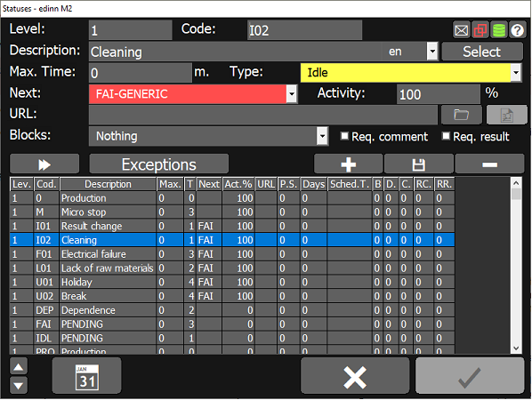Screen dimensions: 532x400
Task: Click the Exceptions button
Action: point(158,164)
